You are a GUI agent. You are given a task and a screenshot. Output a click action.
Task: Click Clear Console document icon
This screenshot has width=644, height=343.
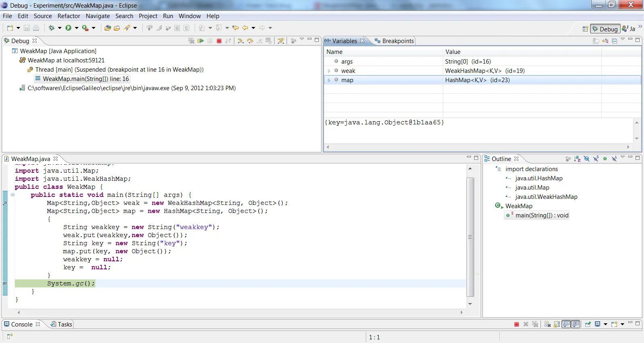[547, 324]
